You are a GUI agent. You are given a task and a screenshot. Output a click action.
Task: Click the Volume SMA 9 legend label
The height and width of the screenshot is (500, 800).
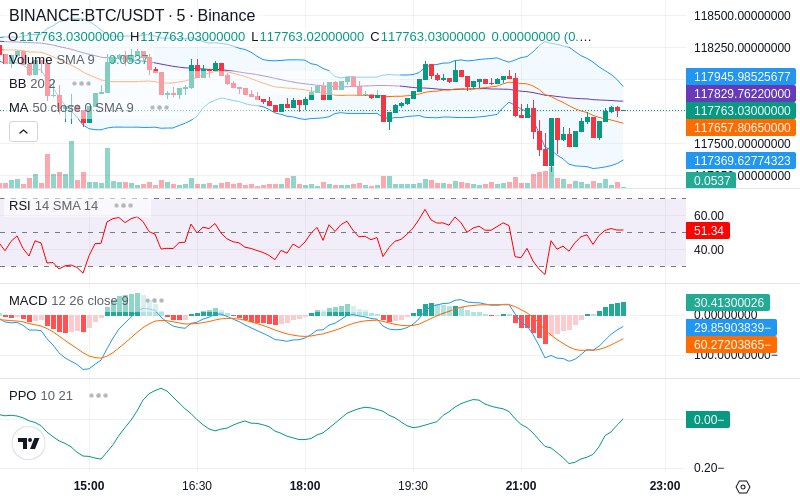coord(52,60)
